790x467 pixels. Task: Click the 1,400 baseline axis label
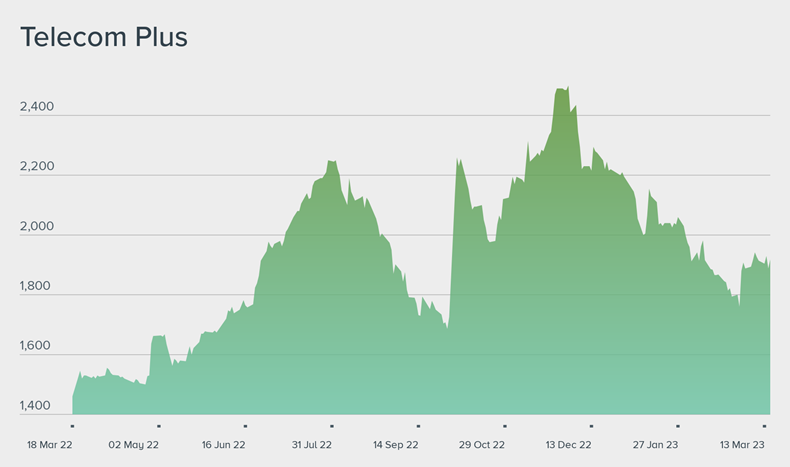37,407
